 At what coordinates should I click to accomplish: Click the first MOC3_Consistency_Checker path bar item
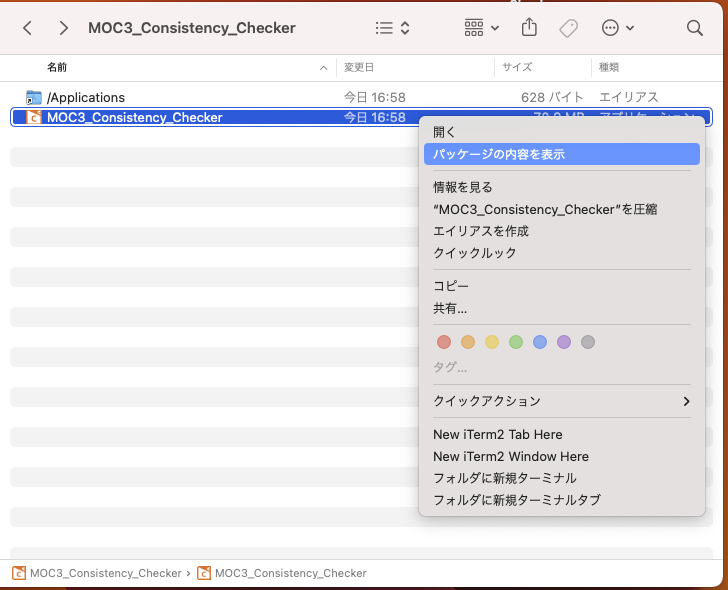click(97, 573)
